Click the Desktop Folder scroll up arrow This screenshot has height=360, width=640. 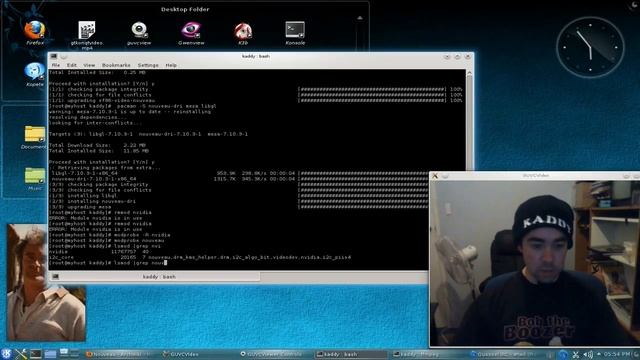click(x=360, y=18)
